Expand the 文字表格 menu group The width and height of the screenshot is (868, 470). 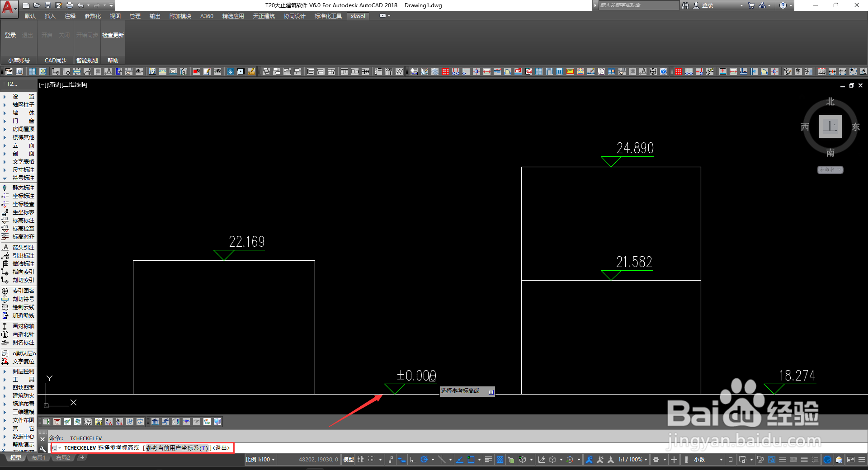click(x=18, y=162)
